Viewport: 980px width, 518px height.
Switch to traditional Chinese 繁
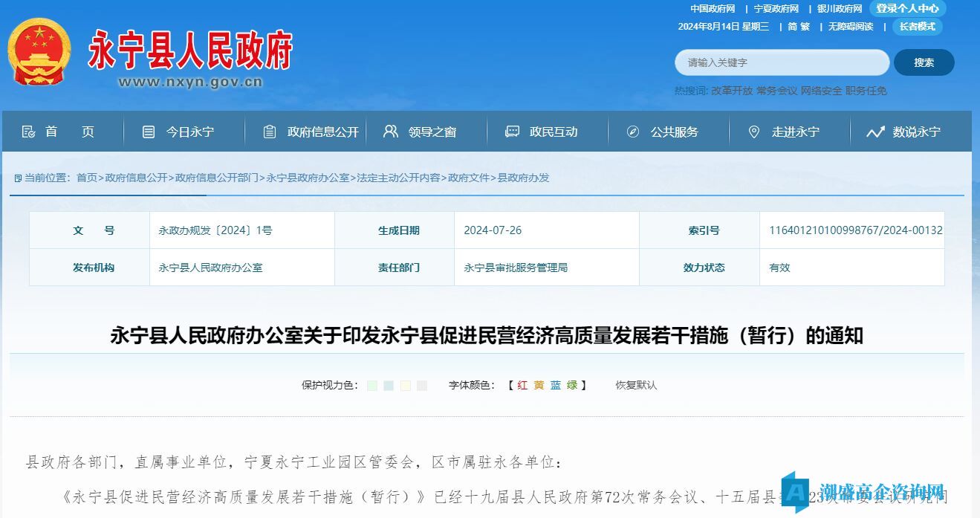point(805,27)
